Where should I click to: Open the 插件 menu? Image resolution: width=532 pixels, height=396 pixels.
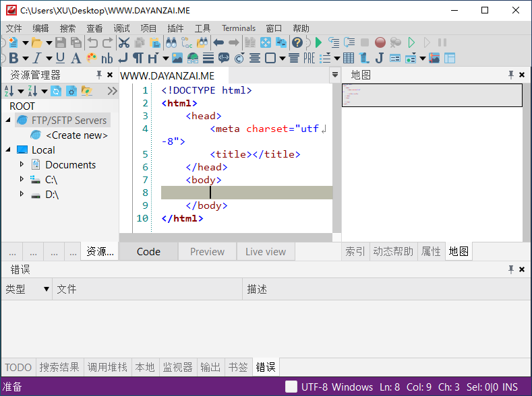pyautogui.click(x=175, y=28)
